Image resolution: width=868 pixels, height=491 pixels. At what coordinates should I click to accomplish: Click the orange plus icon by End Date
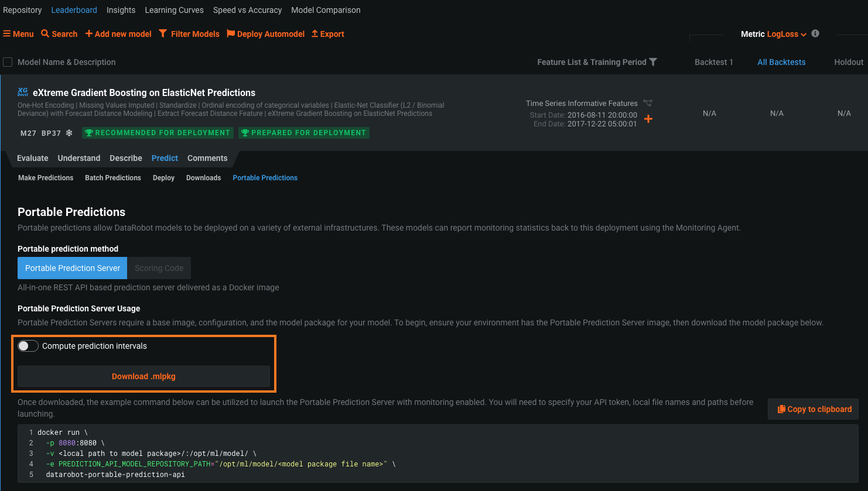click(648, 119)
